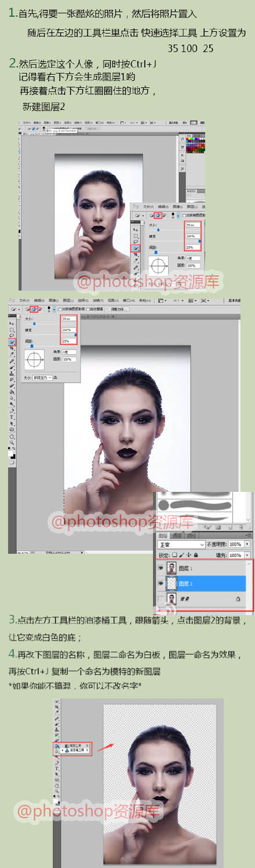Viewport: 255px width, 868px height.
Task: Open brush picker dropdown arrow, second screenshot
Action: click(54, 308)
